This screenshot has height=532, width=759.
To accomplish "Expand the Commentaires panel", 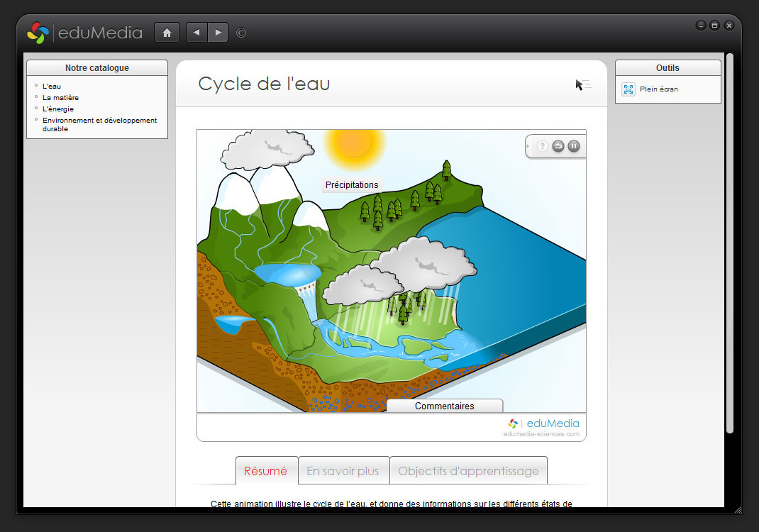I will click(445, 406).
